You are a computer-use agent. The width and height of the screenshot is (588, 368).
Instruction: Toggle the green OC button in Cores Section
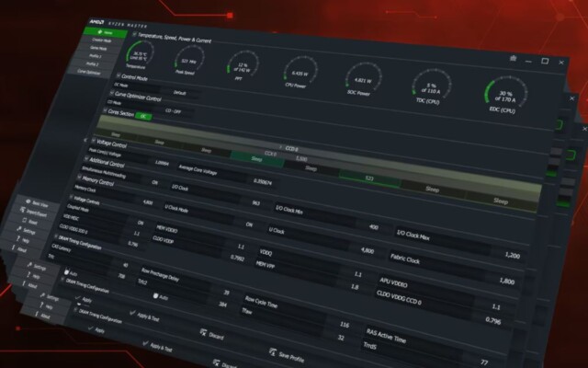pos(143,117)
